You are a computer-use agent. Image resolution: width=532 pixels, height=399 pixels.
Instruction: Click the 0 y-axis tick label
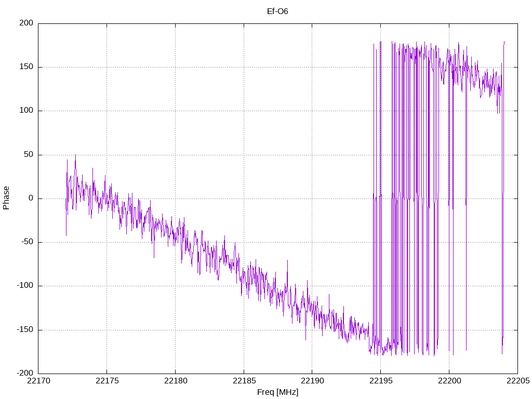[x=31, y=198]
